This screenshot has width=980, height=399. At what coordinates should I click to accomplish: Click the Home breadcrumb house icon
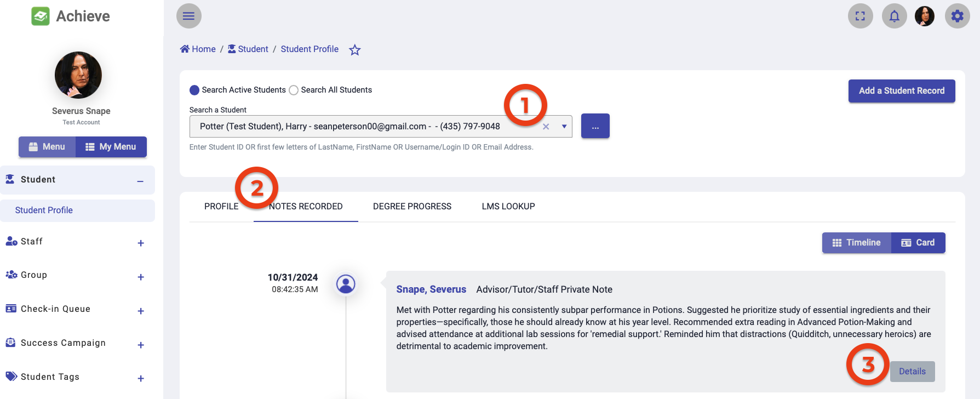tap(185, 49)
